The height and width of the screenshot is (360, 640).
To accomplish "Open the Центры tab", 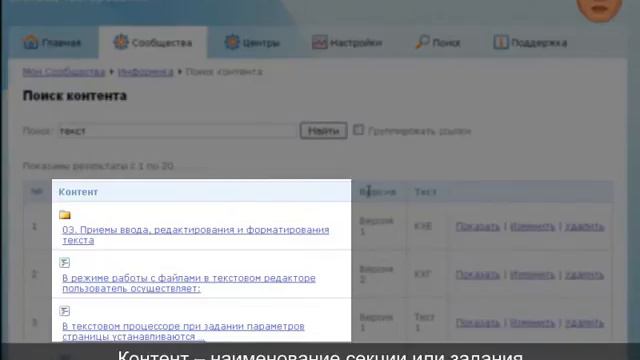I will tap(252, 42).
